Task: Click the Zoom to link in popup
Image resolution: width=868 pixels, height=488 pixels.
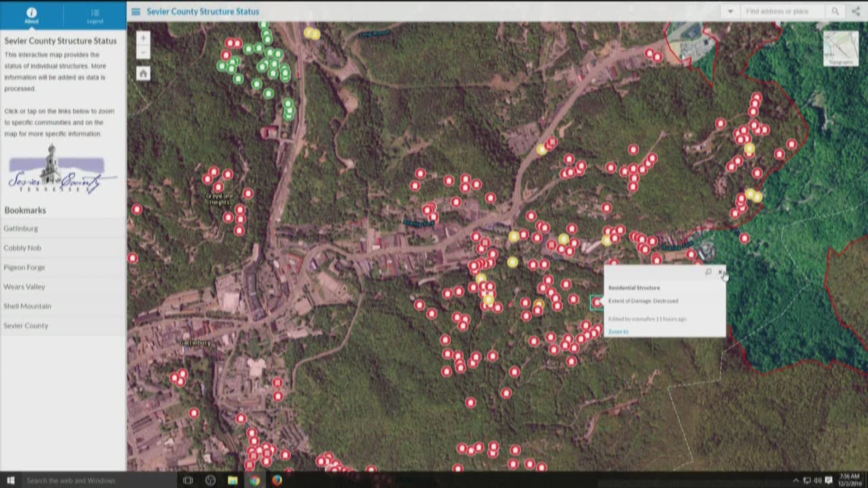Action: (618, 331)
